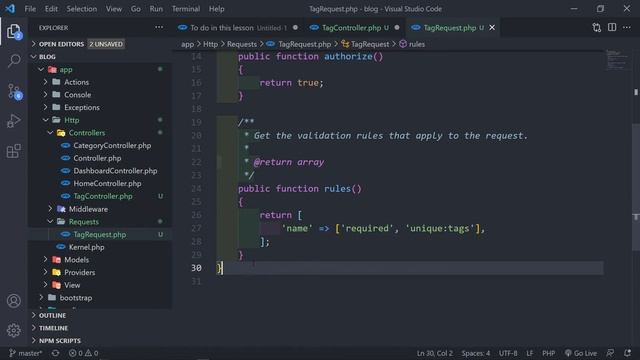Image resolution: width=640 pixels, height=360 pixels.
Task: Open the Go menu
Action: click(136, 9)
